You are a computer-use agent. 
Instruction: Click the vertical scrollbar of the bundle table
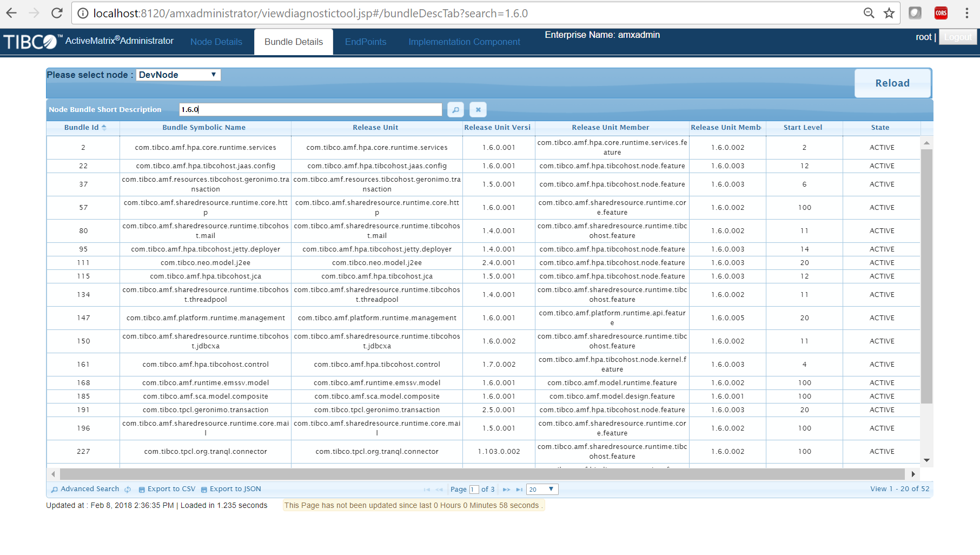click(x=926, y=276)
